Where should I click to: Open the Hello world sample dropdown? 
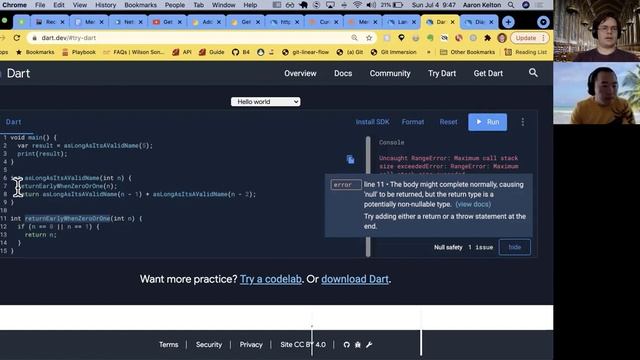point(266,102)
